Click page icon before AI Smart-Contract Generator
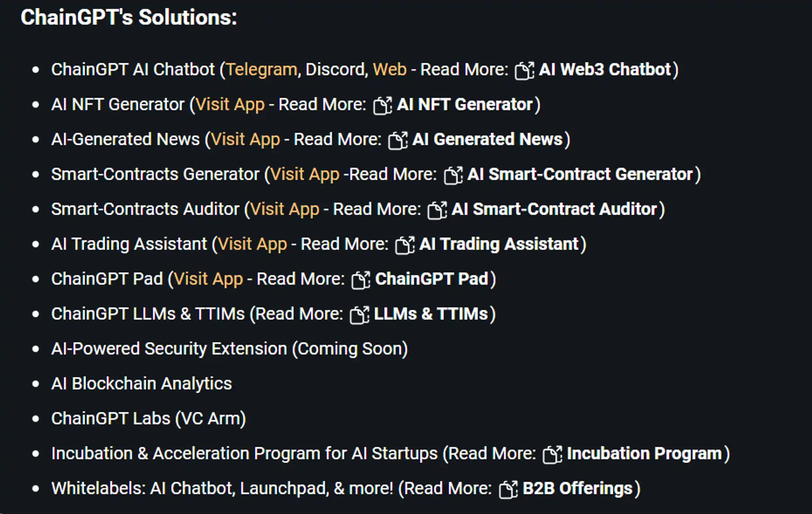This screenshot has height=514, width=812. coord(453,175)
